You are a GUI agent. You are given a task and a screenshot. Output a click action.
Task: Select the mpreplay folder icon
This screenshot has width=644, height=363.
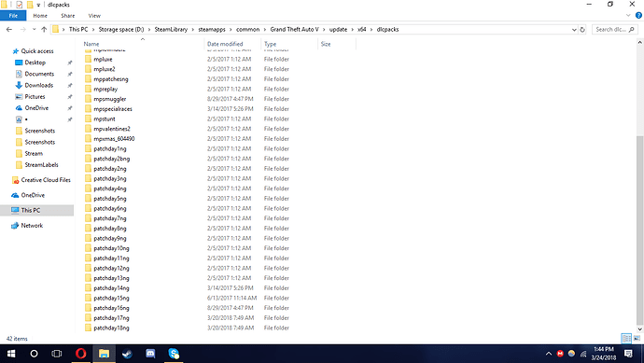coord(88,89)
